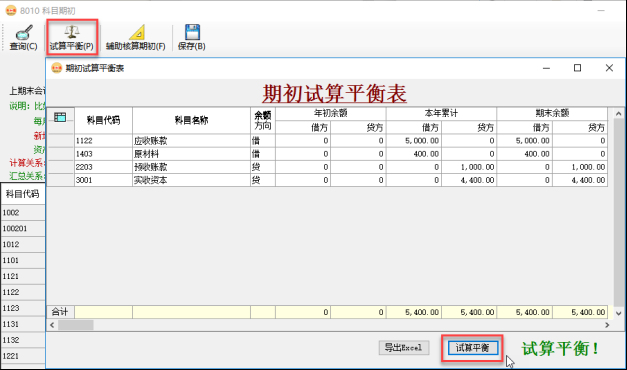The width and height of the screenshot is (627, 370).
Task: Select the 实收资本 row 3001
Action: click(x=328, y=180)
